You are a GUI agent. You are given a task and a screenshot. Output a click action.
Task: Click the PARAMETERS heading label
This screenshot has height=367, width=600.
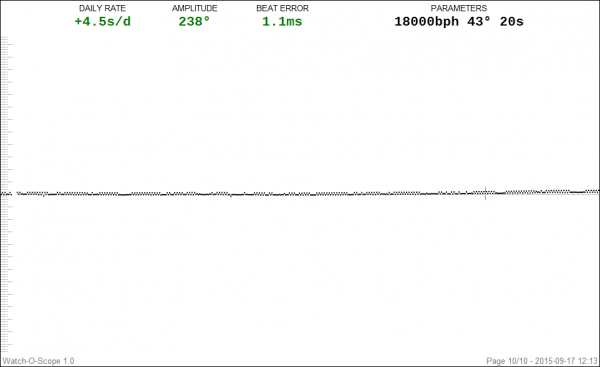point(459,8)
